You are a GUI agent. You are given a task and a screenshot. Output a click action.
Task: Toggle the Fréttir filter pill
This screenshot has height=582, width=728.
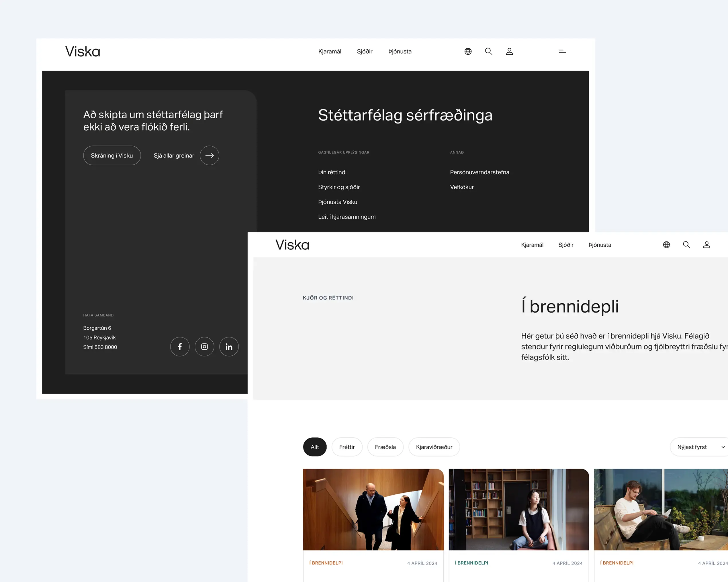pos(347,447)
